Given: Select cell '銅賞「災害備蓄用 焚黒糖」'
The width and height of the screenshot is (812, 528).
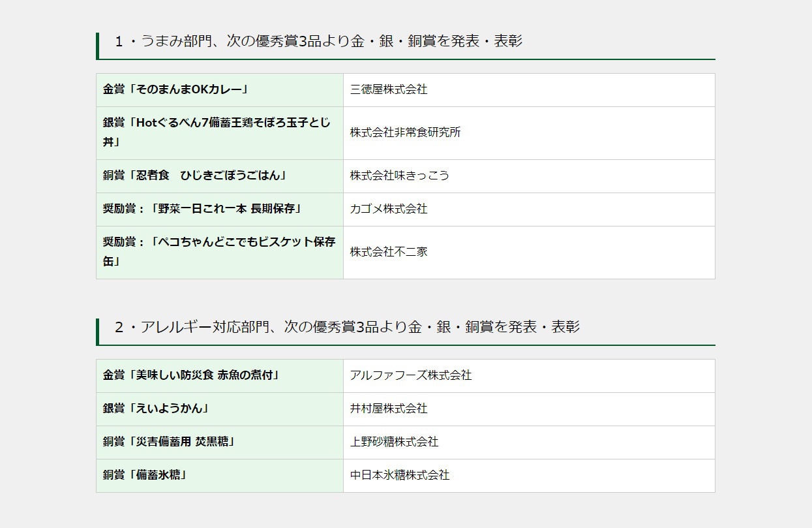Looking at the screenshot, I should coord(220,443).
